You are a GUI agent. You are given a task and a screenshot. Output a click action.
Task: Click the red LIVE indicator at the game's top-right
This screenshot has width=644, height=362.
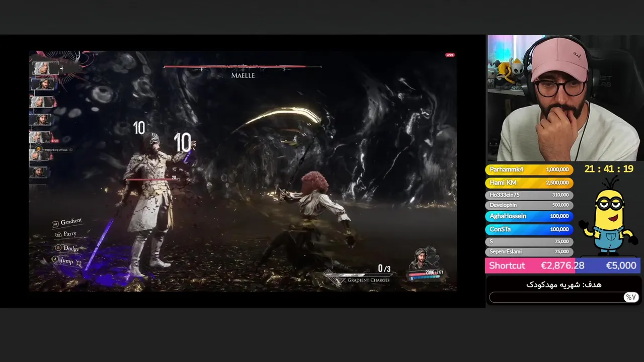point(450,55)
